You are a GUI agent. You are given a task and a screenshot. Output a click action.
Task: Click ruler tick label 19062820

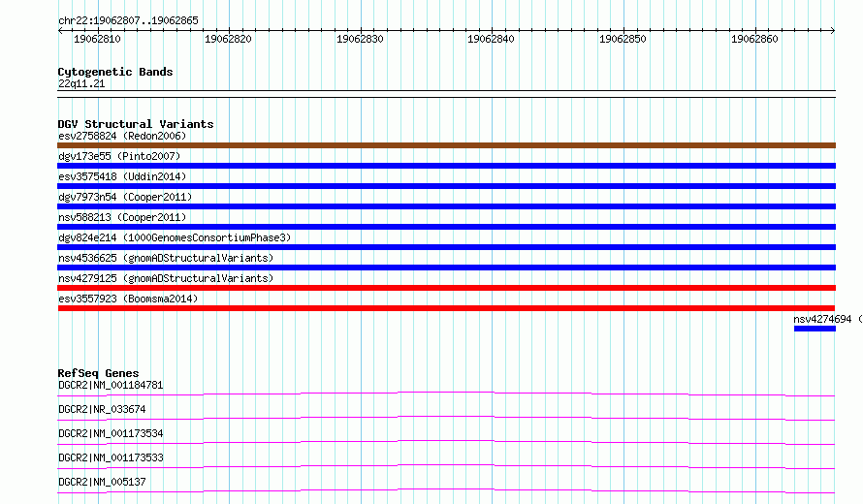pyautogui.click(x=228, y=39)
